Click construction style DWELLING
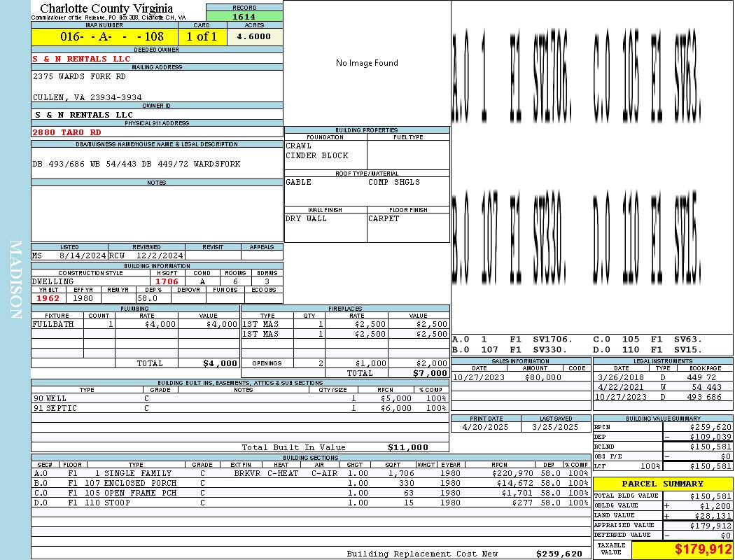Viewport: 735px width, 560px height. point(53,281)
